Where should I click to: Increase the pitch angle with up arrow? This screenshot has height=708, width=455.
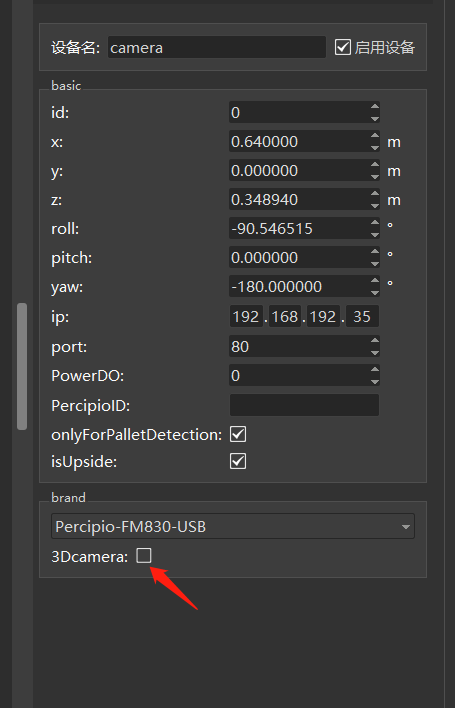click(375, 252)
